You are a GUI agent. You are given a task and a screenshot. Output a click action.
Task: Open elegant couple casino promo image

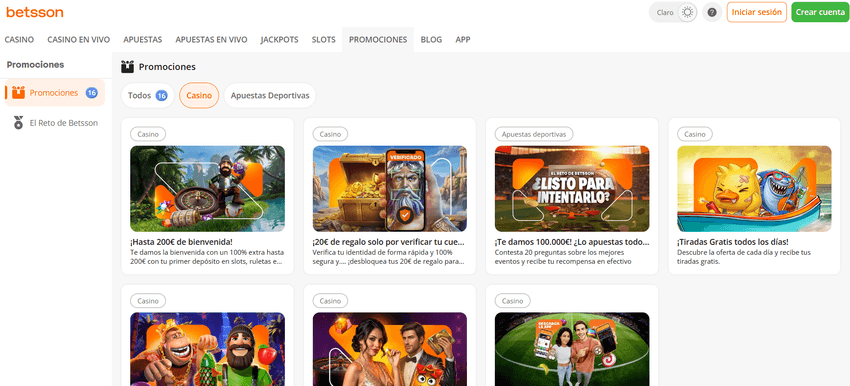pos(390,349)
